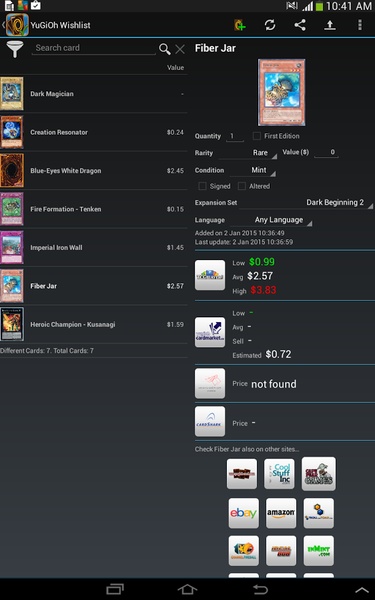Open Amazon store icon

point(281,513)
